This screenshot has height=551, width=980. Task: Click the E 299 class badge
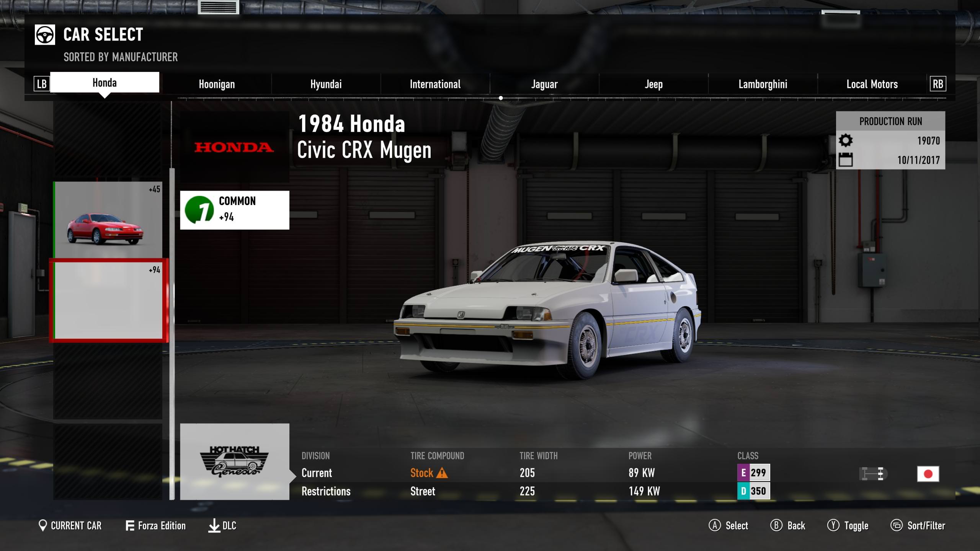click(753, 473)
